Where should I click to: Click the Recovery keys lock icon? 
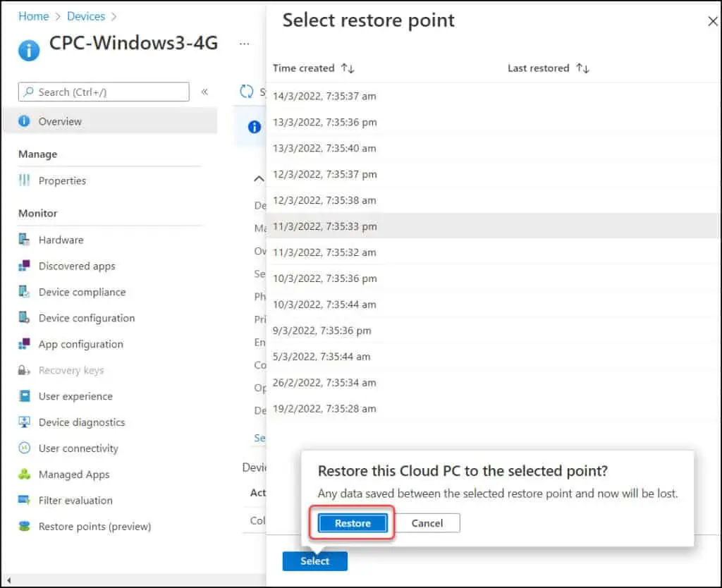click(24, 370)
